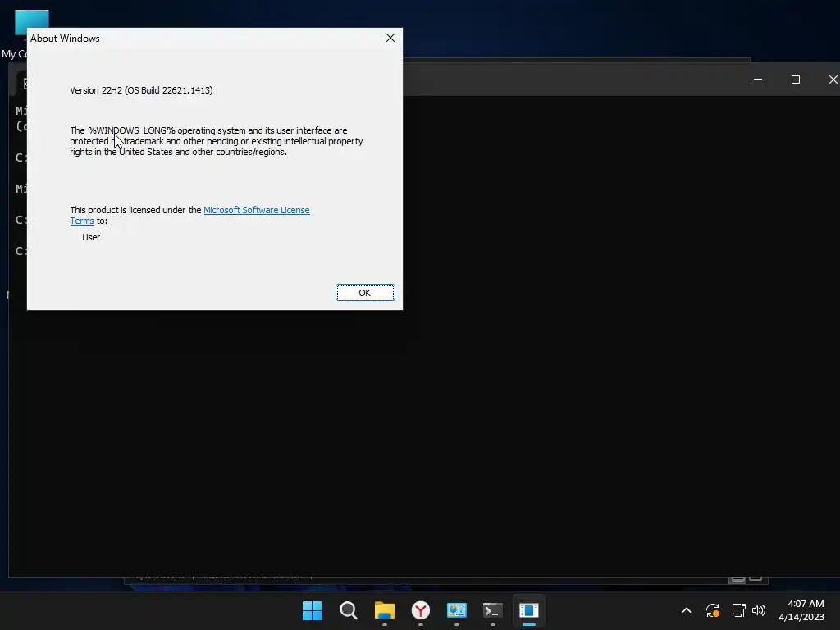Open the Microsoft Software License link

click(256, 210)
